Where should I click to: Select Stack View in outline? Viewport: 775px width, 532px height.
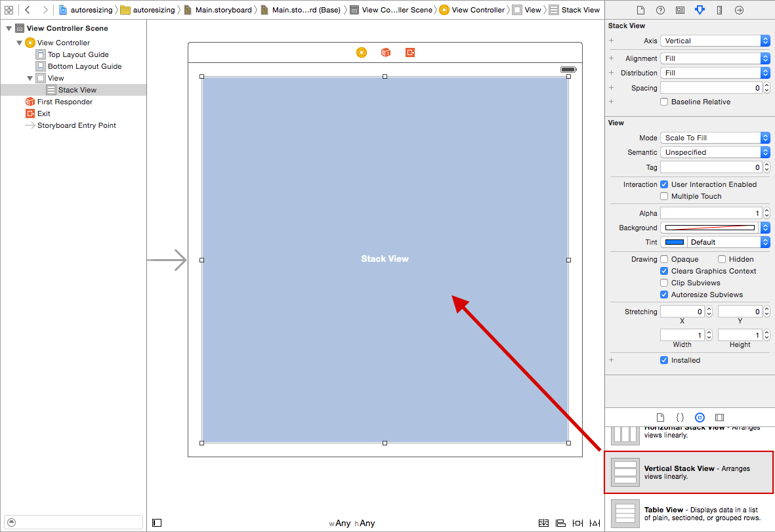pos(72,90)
